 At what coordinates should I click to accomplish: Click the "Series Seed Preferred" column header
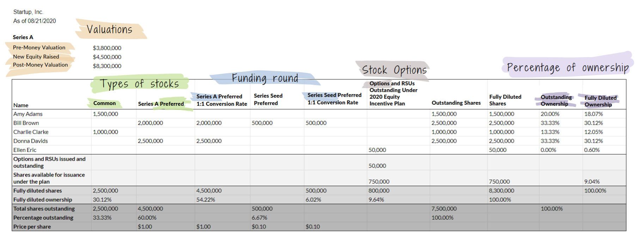[x=268, y=99]
